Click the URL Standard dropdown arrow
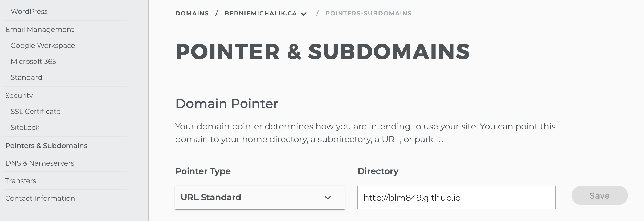The width and height of the screenshot is (644, 221). (328, 198)
